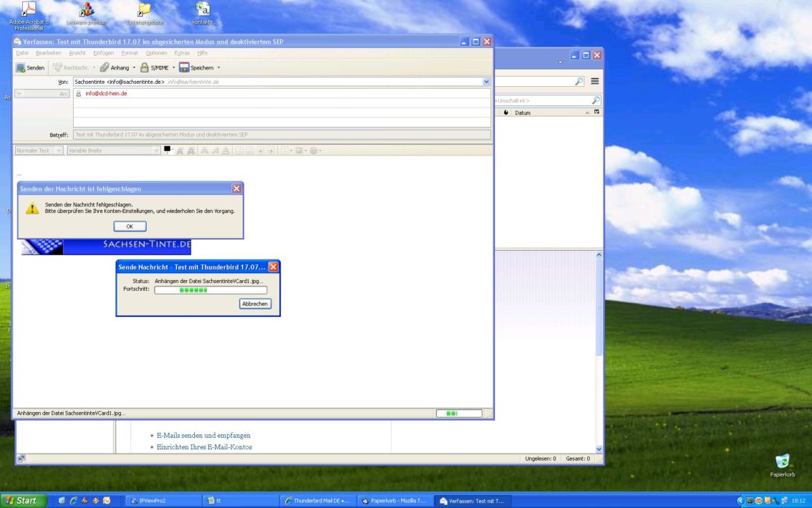Click OK in the send failed dialog
Viewport: 812px width, 508px height.
[x=130, y=226]
